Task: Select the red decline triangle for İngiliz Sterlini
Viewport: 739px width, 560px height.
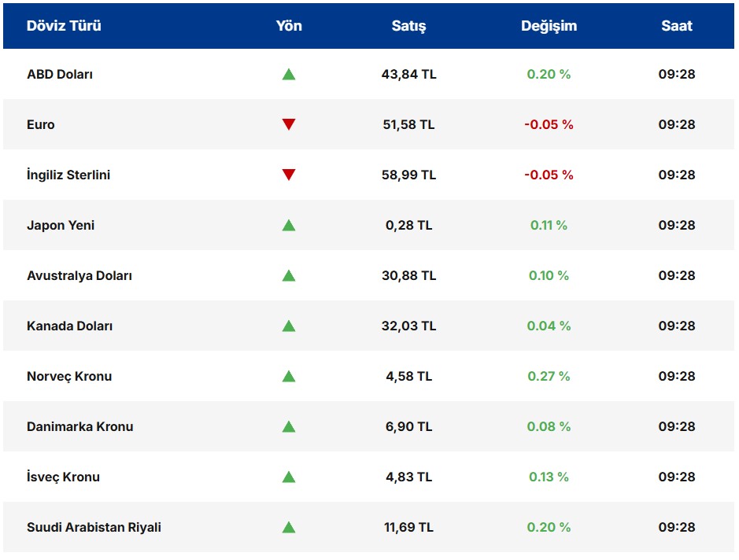Action: (290, 175)
